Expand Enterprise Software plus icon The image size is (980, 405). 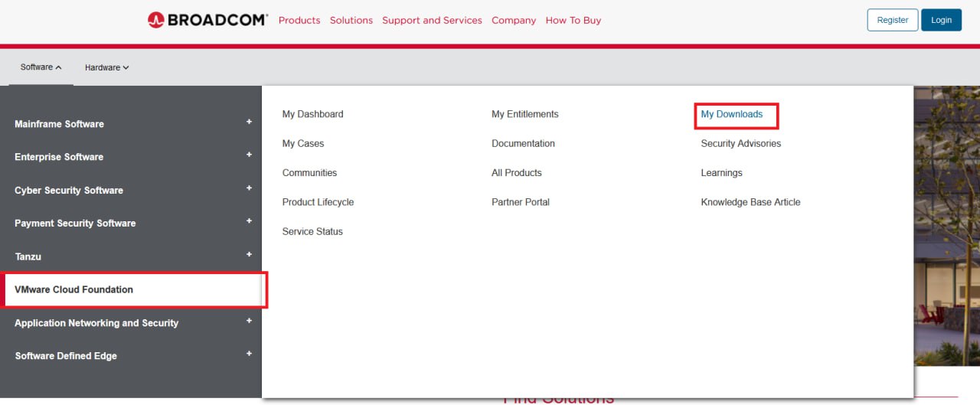click(249, 155)
